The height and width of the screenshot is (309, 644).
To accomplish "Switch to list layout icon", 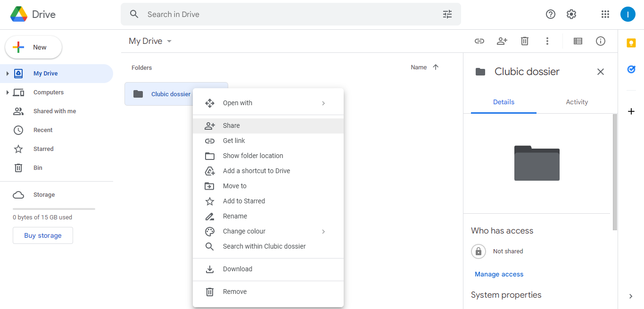I will (x=578, y=41).
